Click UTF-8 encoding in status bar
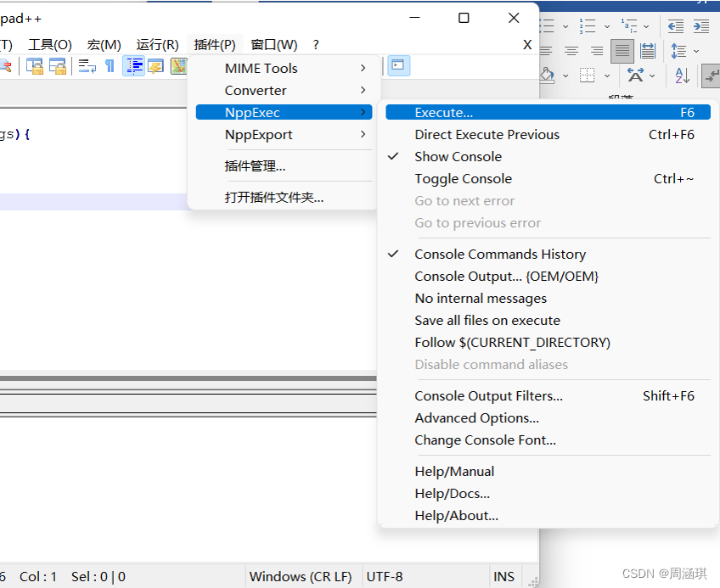 pyautogui.click(x=385, y=576)
